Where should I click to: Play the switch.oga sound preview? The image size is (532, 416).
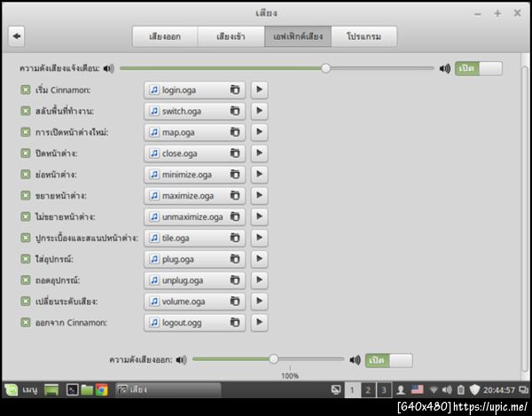click(x=259, y=111)
